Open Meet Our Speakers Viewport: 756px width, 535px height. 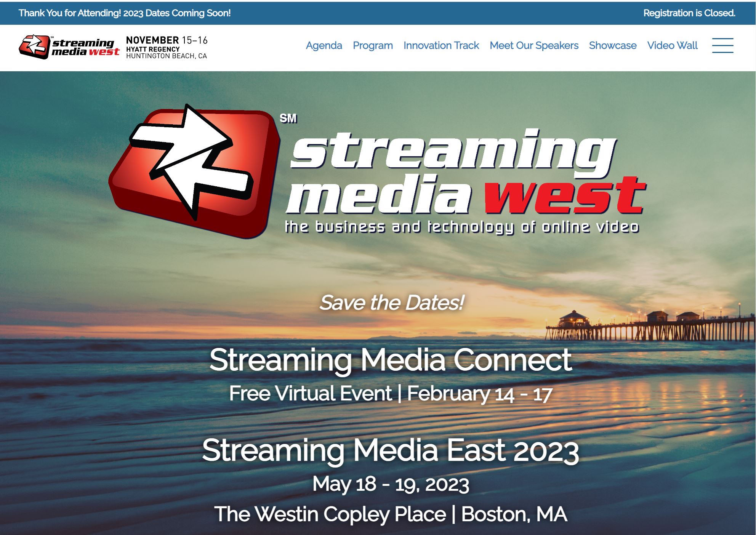[534, 46]
